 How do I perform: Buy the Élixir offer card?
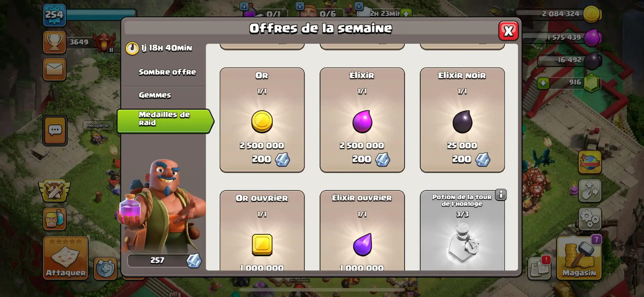[x=362, y=120]
